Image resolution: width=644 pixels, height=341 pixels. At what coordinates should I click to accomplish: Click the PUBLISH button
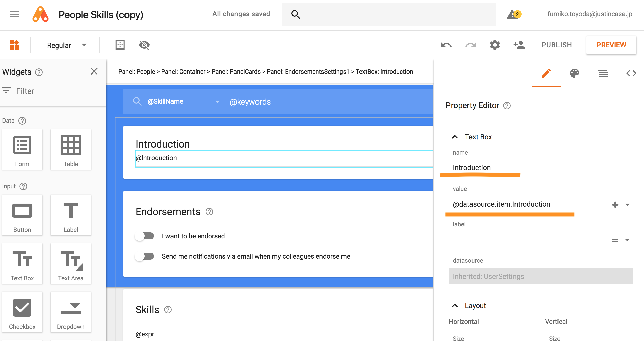(556, 45)
